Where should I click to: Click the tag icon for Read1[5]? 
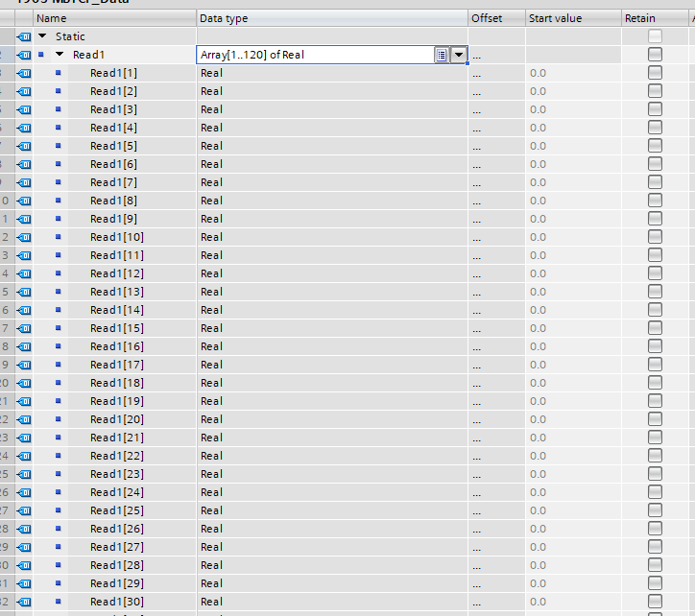24,146
